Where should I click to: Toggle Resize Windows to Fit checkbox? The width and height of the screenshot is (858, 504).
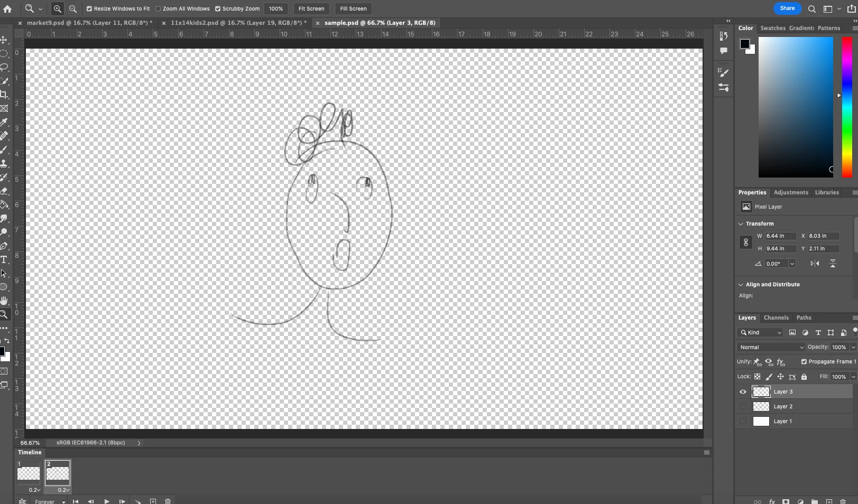(x=89, y=8)
